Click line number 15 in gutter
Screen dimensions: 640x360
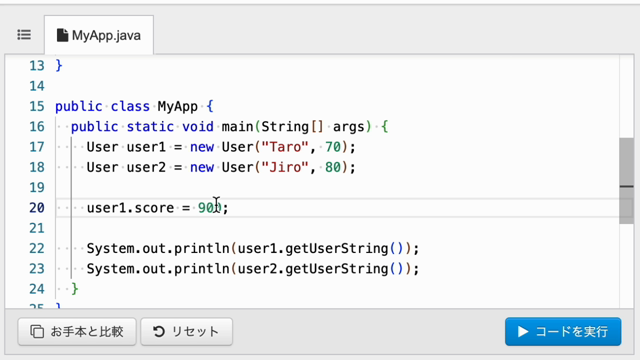point(37,107)
